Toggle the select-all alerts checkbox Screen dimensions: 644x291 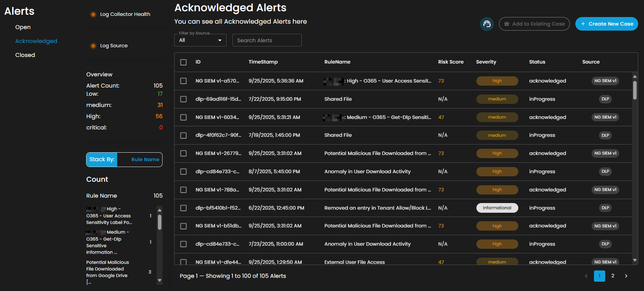pos(184,62)
